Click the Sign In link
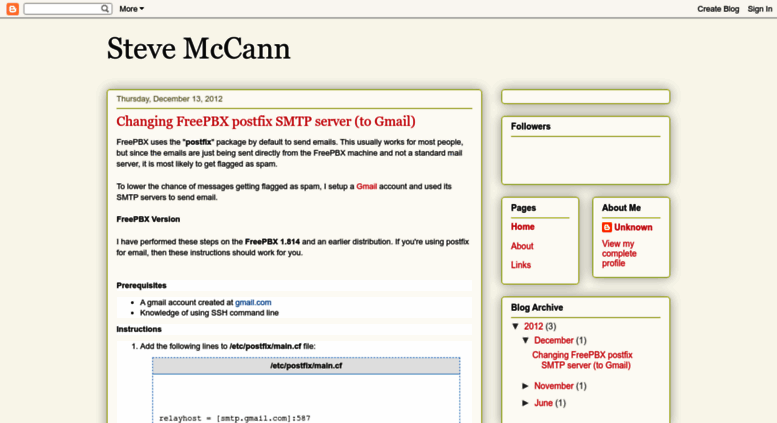This screenshot has height=423, width=777. pyautogui.click(x=760, y=9)
